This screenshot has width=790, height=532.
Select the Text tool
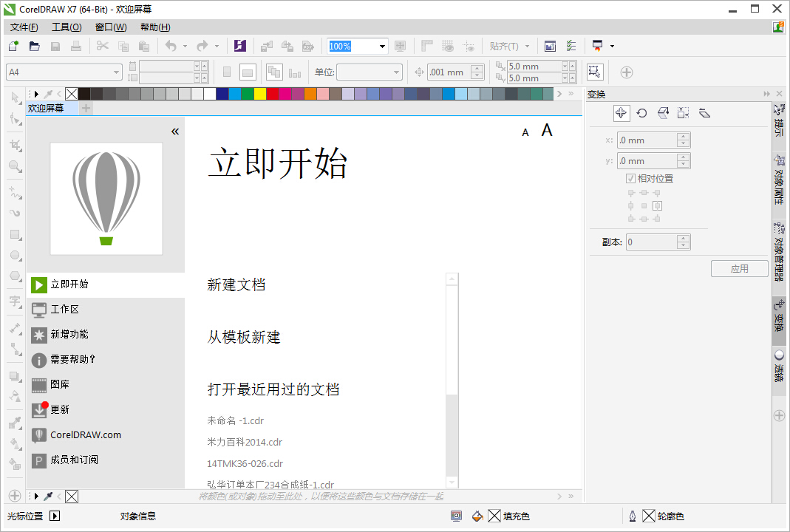(15, 301)
